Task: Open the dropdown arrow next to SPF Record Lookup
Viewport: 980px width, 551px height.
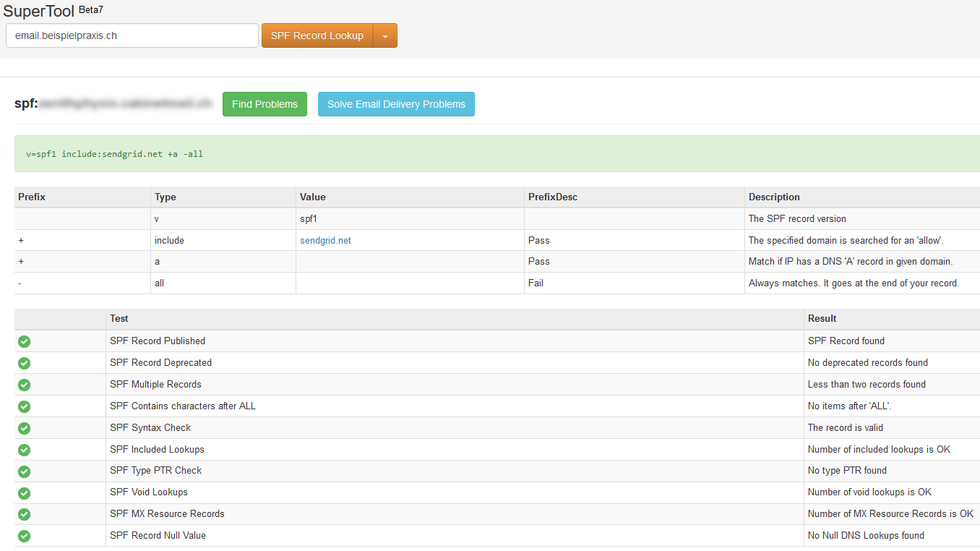Action: click(x=385, y=36)
